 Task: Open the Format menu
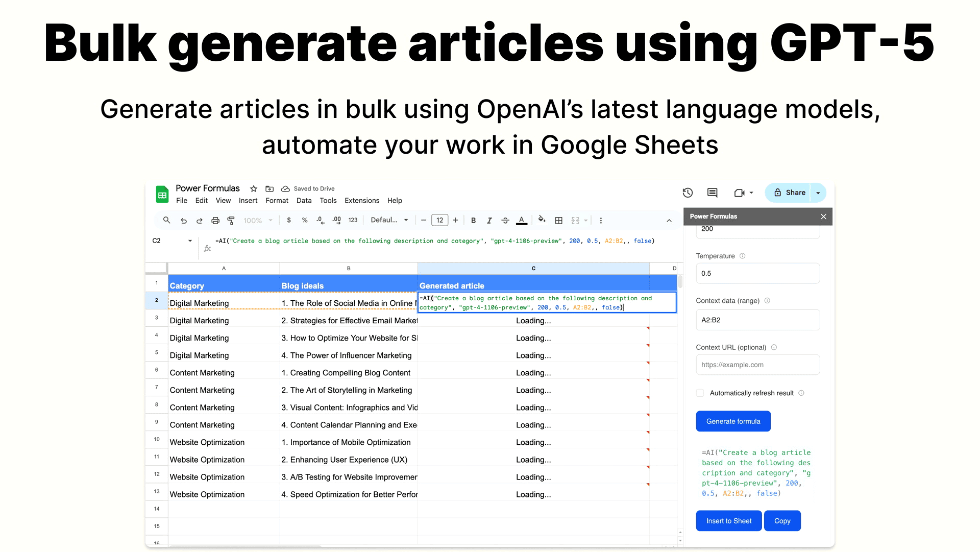(x=277, y=201)
